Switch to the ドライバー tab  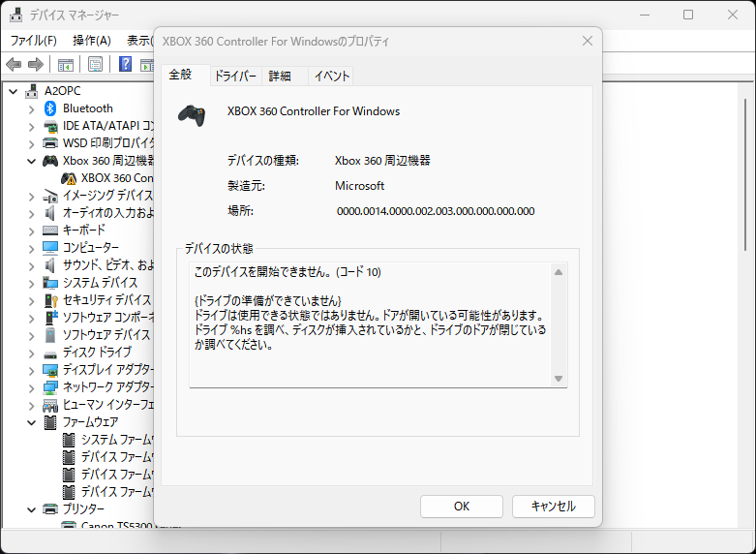pos(236,76)
